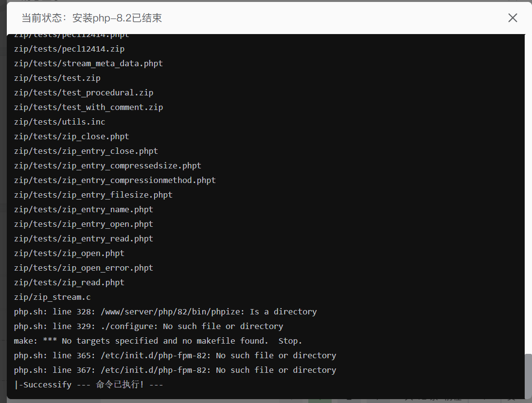The image size is (532, 403).
Task: Click the 'line 365' php-fpm-82 error line
Action: click(x=175, y=355)
